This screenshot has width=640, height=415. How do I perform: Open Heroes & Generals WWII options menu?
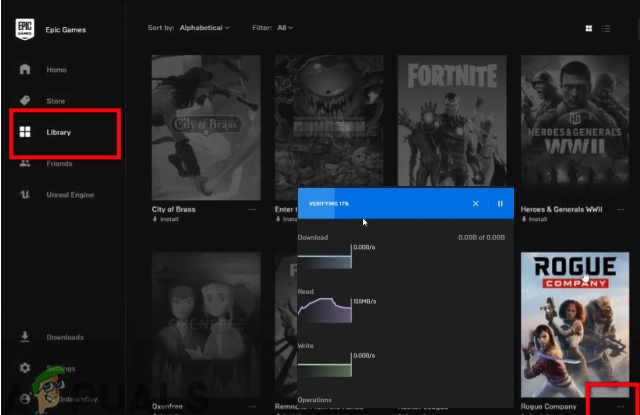[x=621, y=209]
